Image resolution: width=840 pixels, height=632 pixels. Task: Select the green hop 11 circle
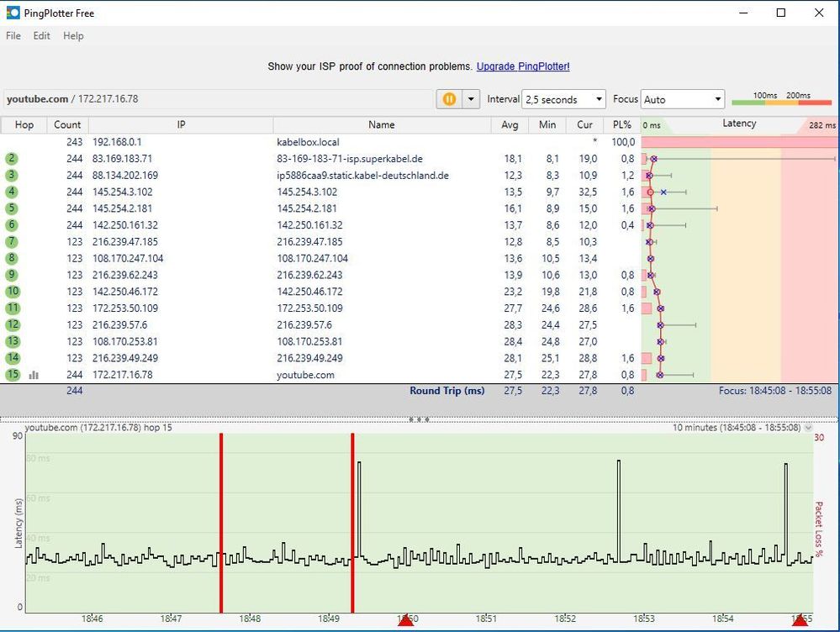point(12,308)
